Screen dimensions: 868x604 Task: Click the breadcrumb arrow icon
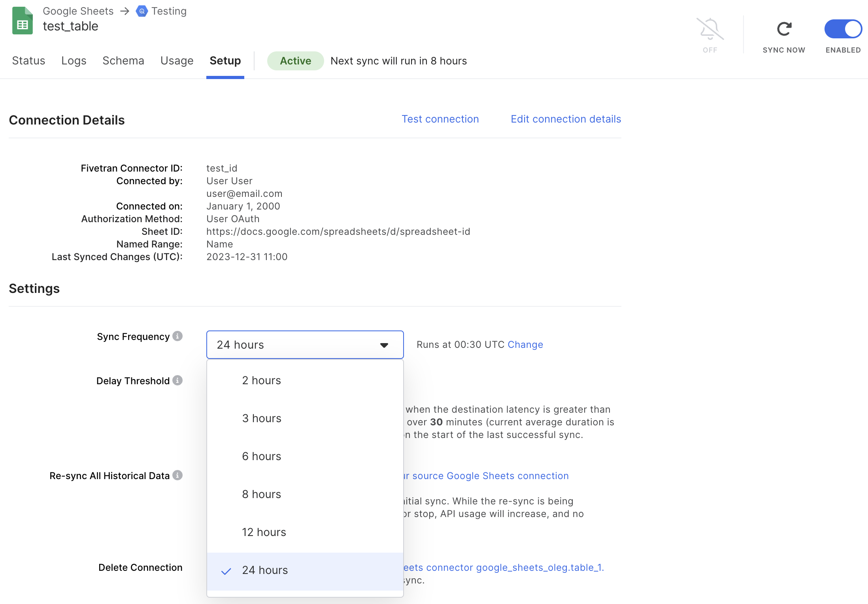(125, 11)
